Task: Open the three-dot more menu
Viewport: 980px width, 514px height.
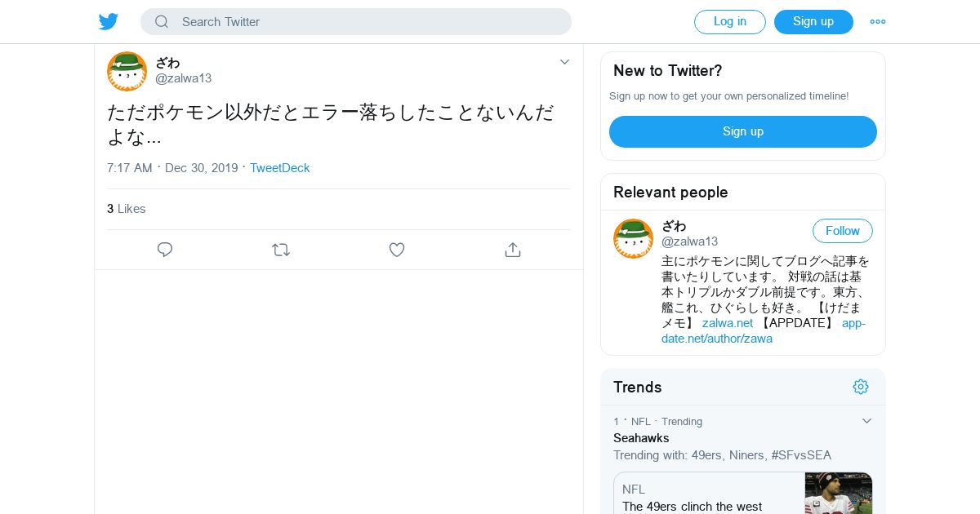Action: click(x=878, y=22)
